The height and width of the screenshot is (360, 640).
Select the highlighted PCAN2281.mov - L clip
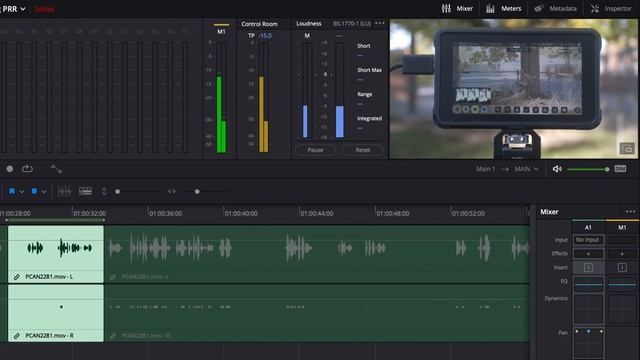tap(56, 254)
